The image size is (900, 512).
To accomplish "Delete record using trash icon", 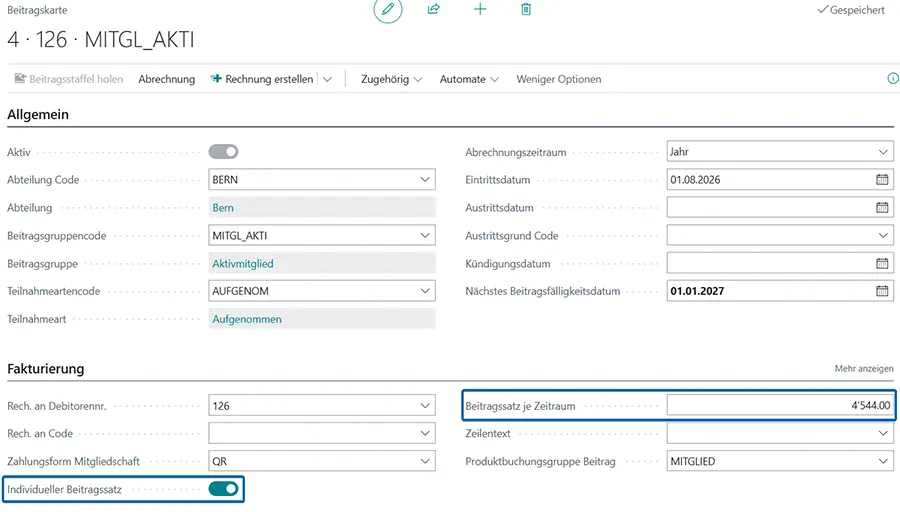I will click(526, 9).
